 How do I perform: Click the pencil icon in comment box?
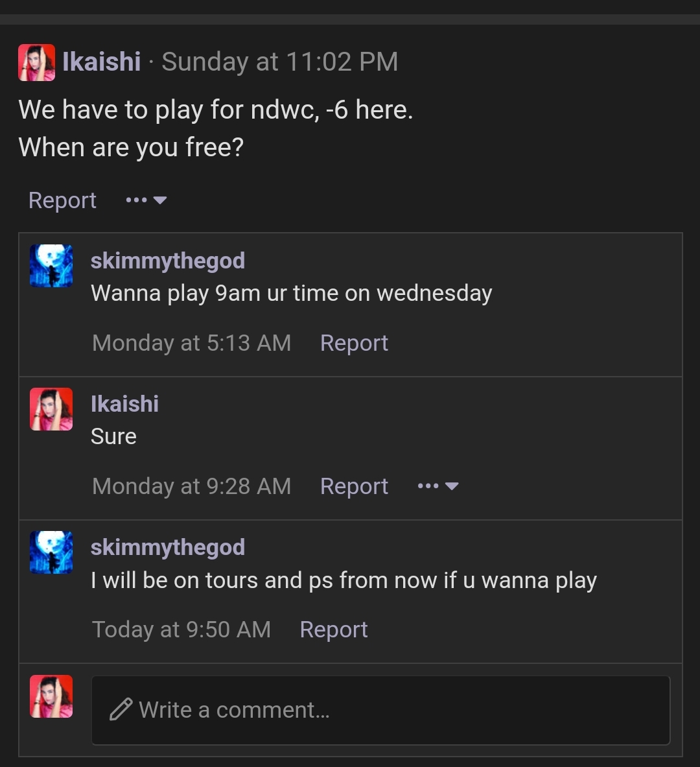[121, 709]
